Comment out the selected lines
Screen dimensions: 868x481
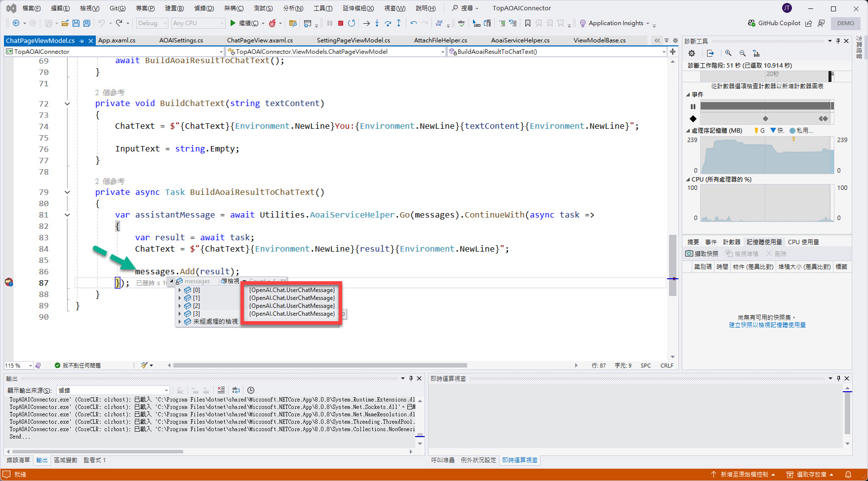point(502,23)
